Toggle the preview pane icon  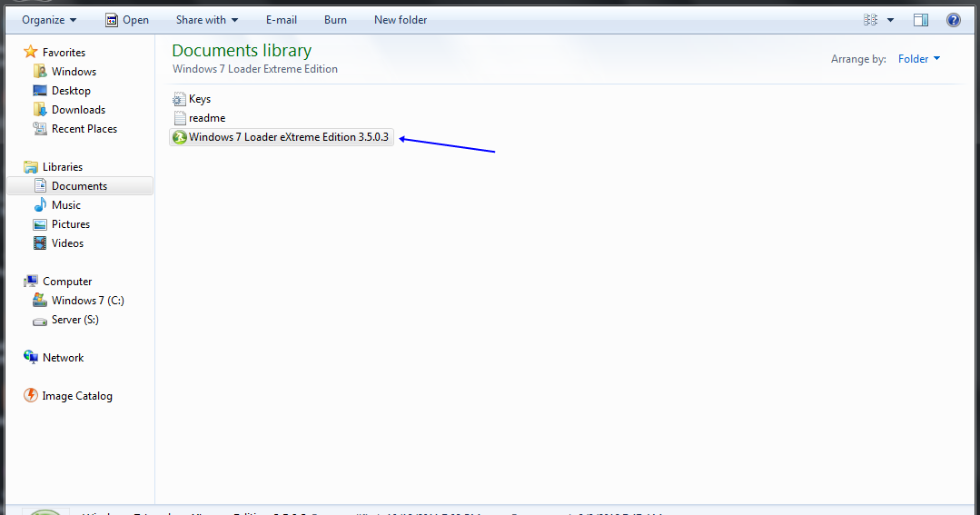(x=921, y=20)
